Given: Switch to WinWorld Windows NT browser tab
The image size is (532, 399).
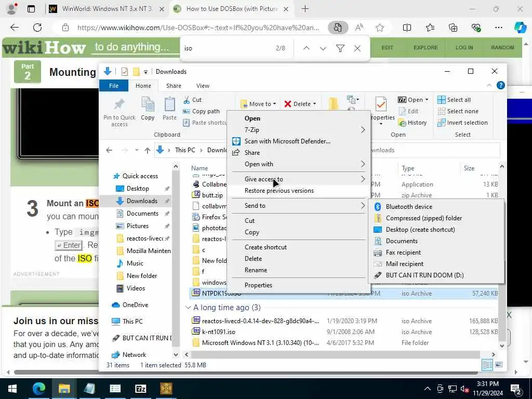Looking at the screenshot, I should tap(107, 9).
